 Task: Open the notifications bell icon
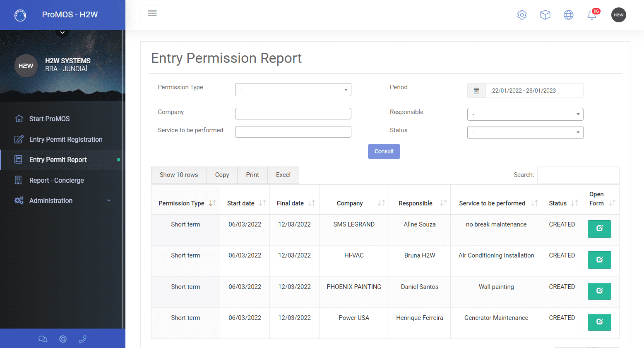pos(592,15)
